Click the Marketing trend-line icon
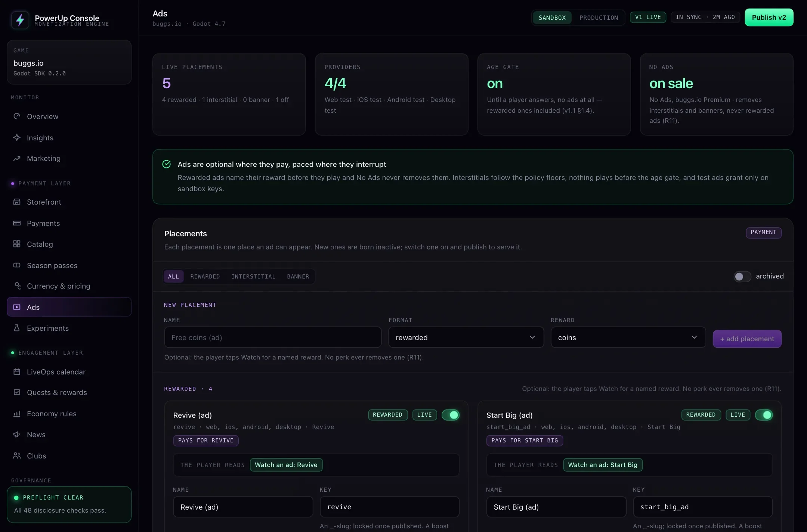Viewport: 807px width, 532px height. pyautogui.click(x=17, y=158)
